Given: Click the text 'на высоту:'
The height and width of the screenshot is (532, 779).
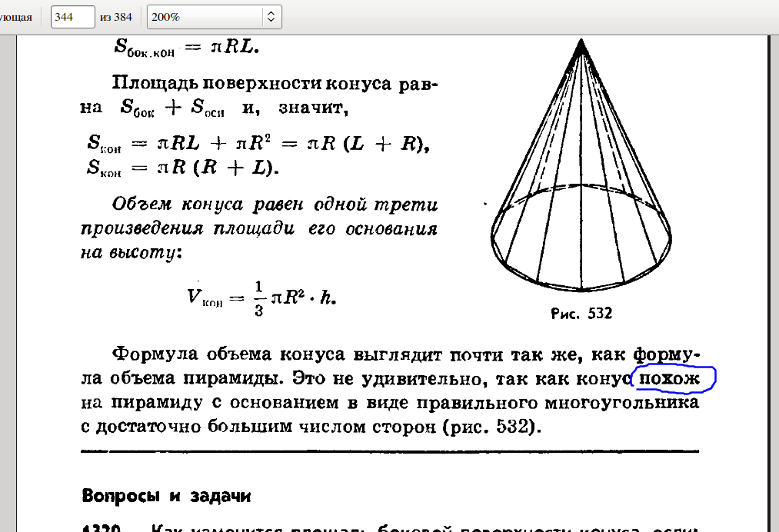Looking at the screenshot, I should pos(131,253).
